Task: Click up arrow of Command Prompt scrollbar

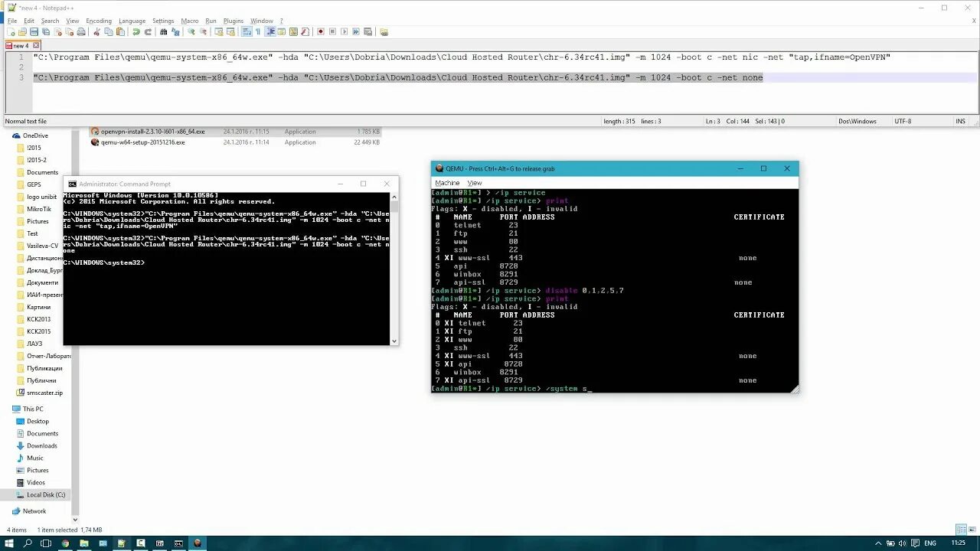Action: (x=394, y=196)
